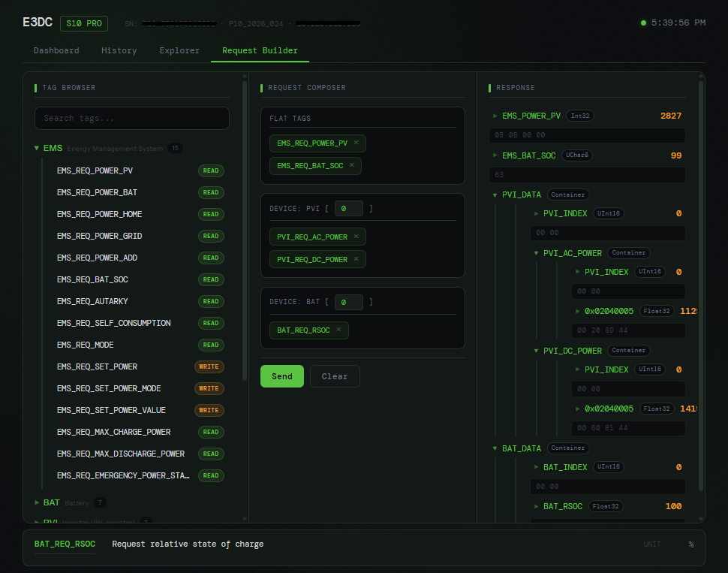Screen dimensions: 728x573
Task: Select the Request Builder tab
Action: tap(260, 50)
